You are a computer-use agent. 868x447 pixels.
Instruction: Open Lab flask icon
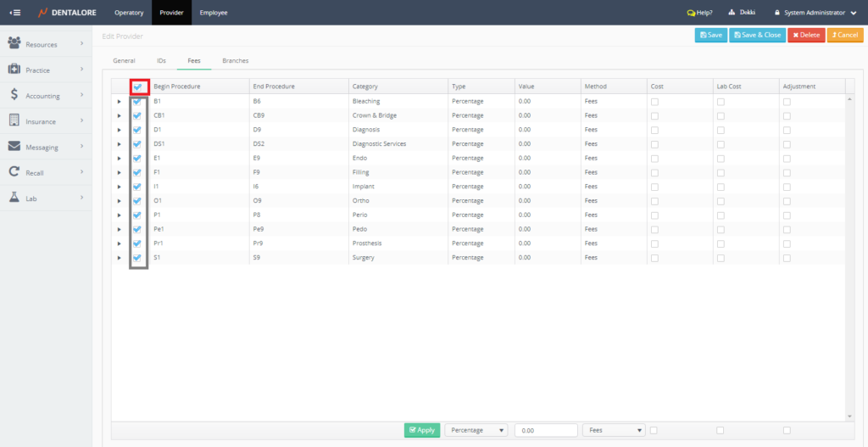click(14, 198)
